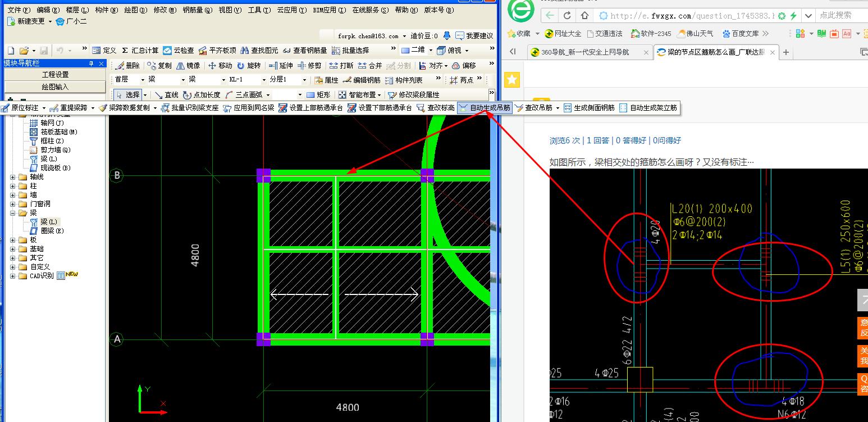The height and width of the screenshot is (422, 868).
Task: Open the 俯视 view direction dropdown
Action: tap(467, 50)
